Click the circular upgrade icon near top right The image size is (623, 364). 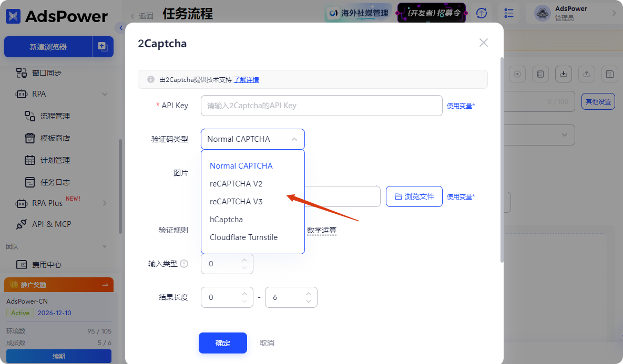481,13
